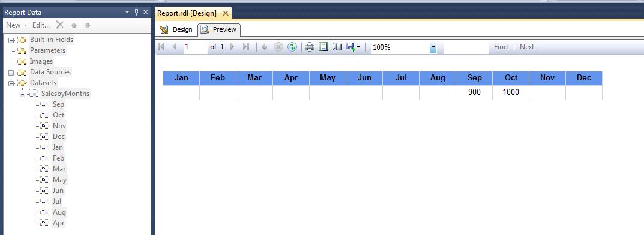This screenshot has width=644, height=235.
Task: Click the Dec column header in report
Action: 584,78
